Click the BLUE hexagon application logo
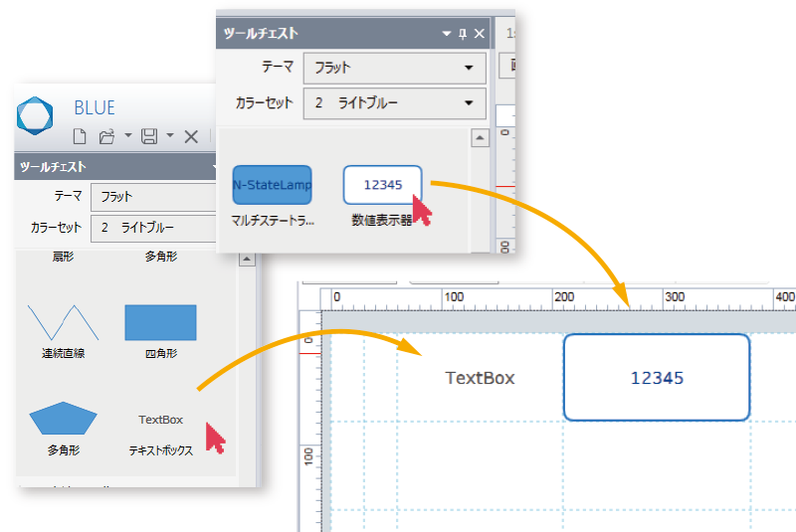The image size is (796, 532). (35, 115)
